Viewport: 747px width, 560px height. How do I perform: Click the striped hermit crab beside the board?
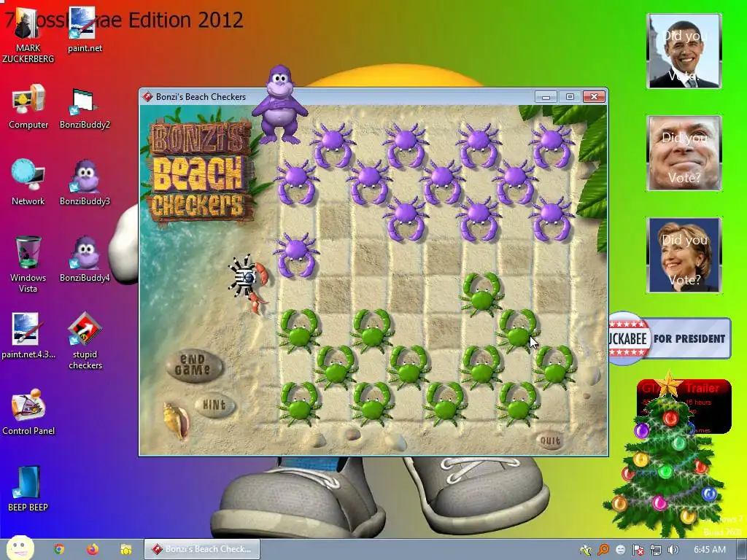pos(249,283)
